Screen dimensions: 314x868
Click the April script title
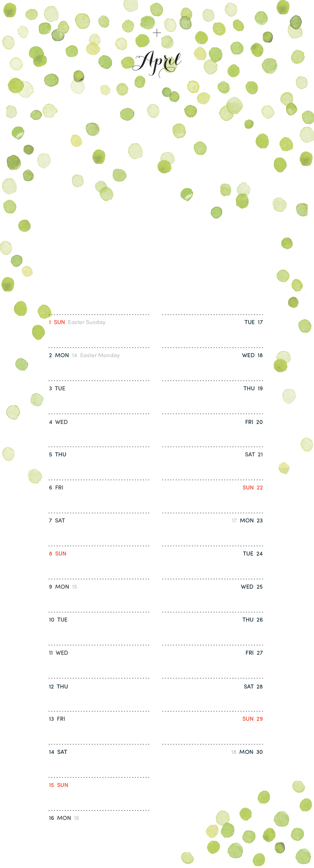point(157,63)
